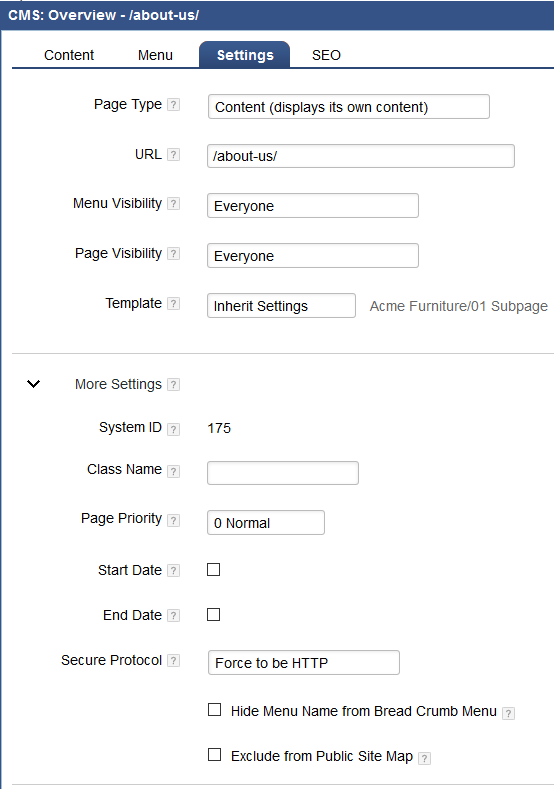Collapse the More Settings section chevron
Image resolution: width=554 pixels, height=789 pixels.
tap(33, 384)
